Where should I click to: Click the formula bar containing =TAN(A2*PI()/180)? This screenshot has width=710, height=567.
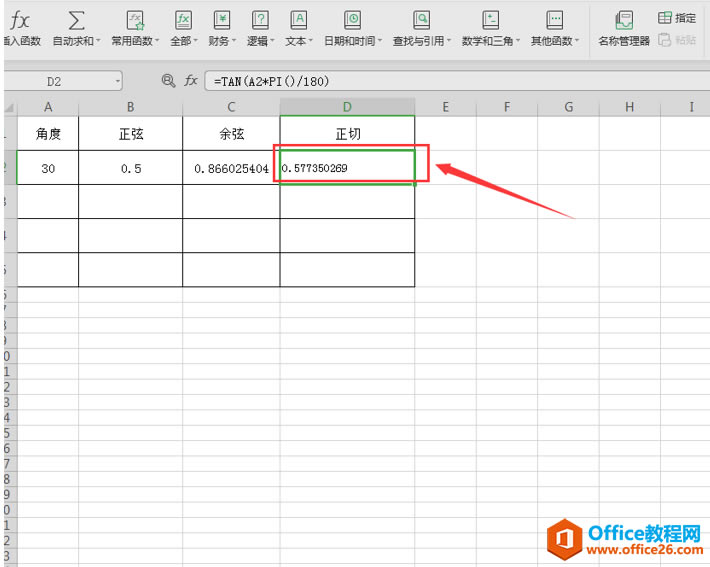(457, 82)
